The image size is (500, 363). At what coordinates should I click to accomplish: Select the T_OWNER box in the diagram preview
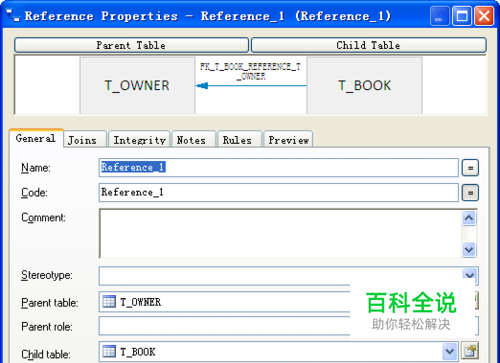[137, 86]
